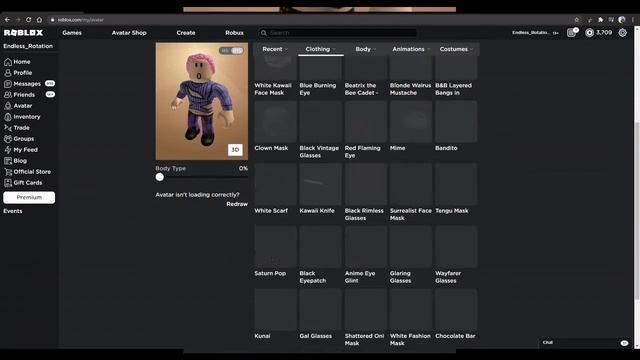
Task: Open the Trade sidebar icon
Action: pos(8,128)
